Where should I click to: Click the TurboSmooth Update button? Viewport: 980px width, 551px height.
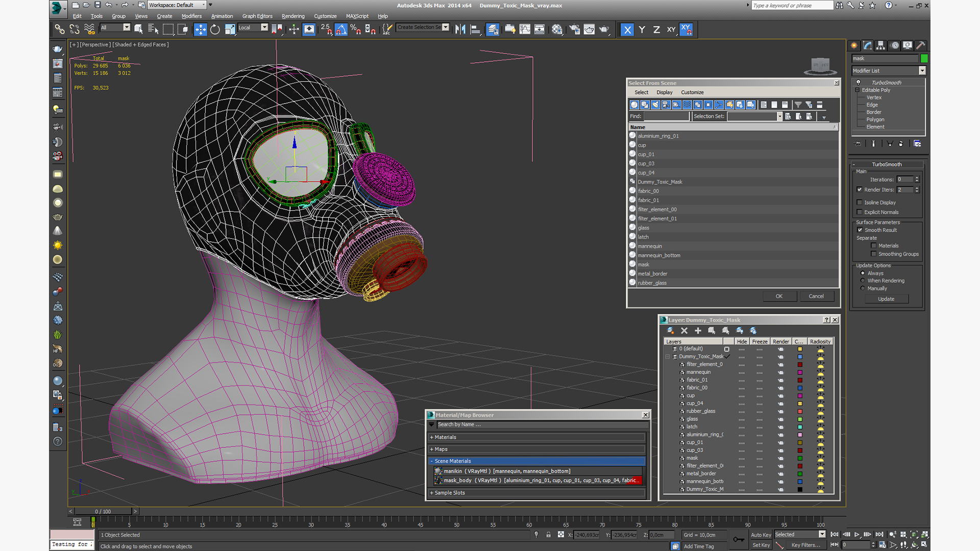(x=886, y=299)
